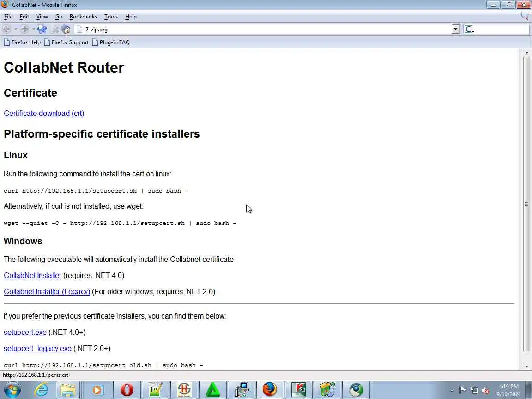Click the Action Center flag tray icon
Image resolution: width=532 pixels, height=399 pixels.
click(463, 390)
